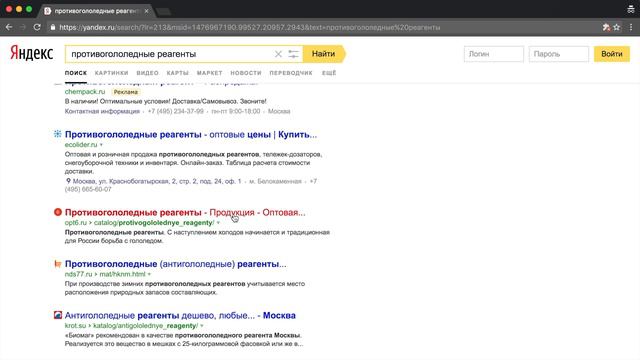Open the Новости tab
Viewport: 640px width, 360px height.
pyautogui.click(x=246, y=73)
